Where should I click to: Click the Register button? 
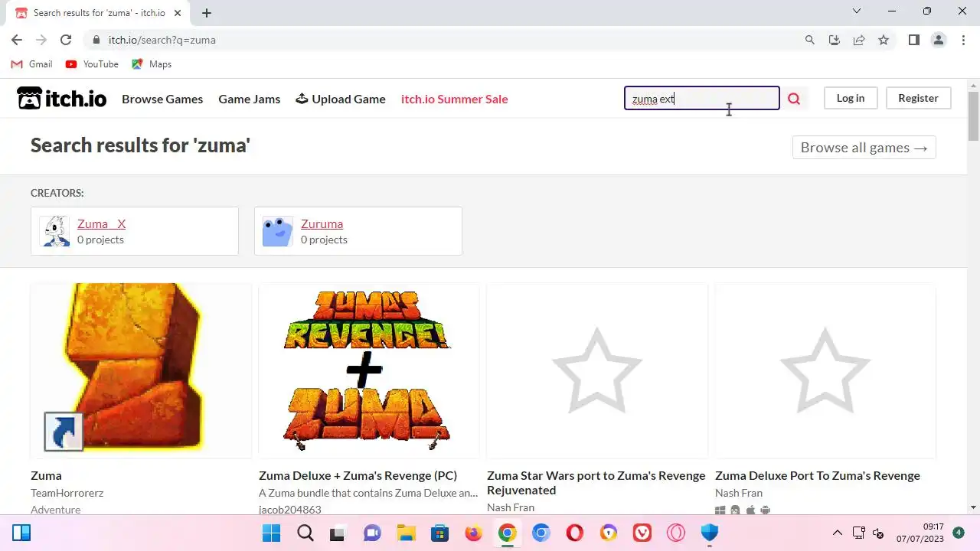[x=918, y=98]
